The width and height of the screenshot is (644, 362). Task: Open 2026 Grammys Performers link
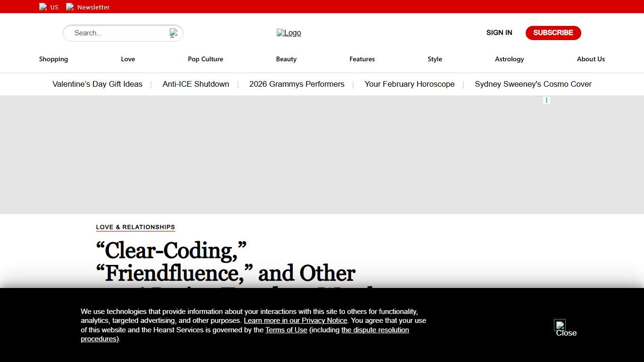click(297, 84)
